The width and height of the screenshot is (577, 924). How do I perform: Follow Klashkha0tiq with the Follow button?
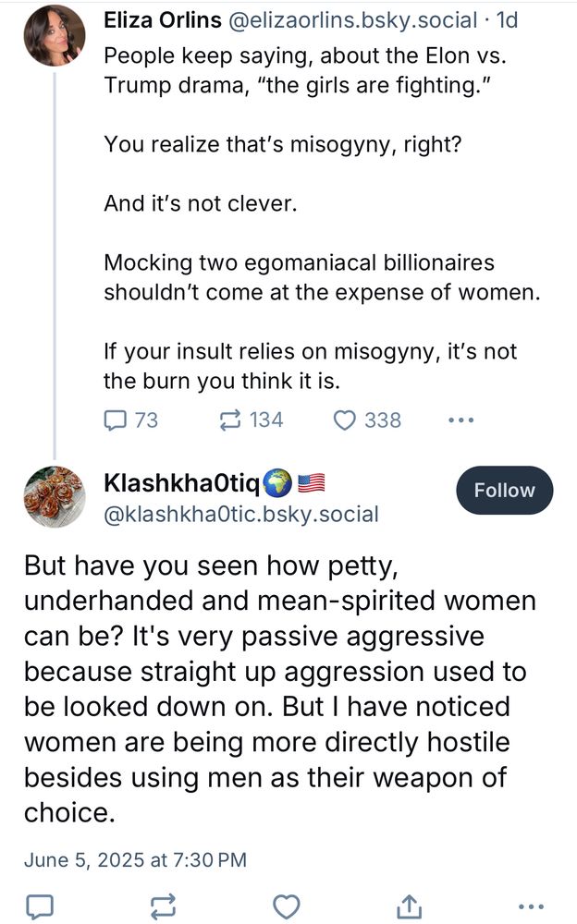[504, 490]
